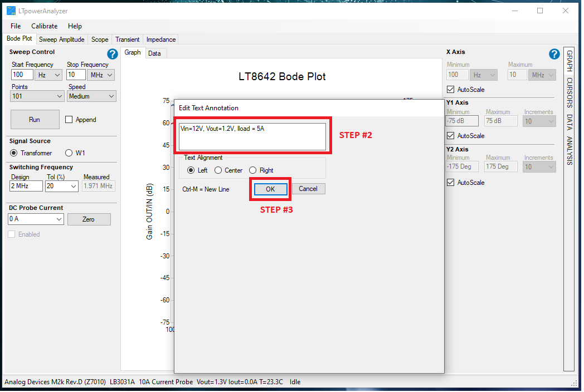Open the CURSORS vertical side tab
The height and width of the screenshot is (392, 584).
569,92
